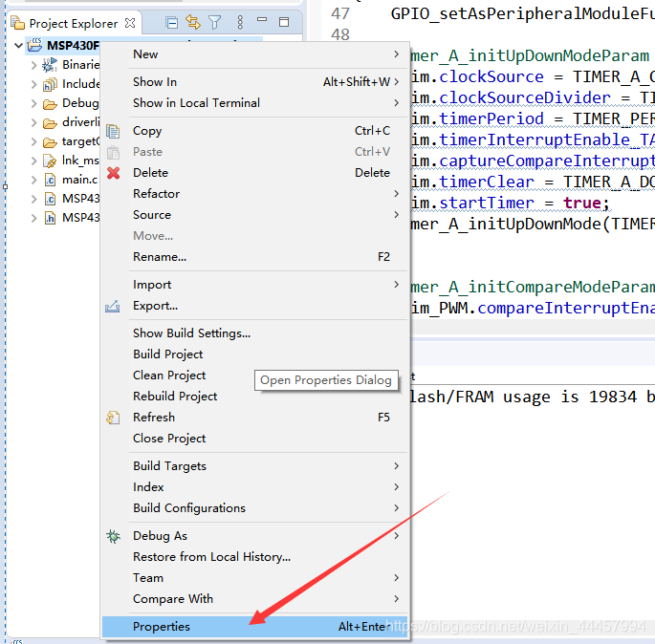Expand the Debug folder node
The image size is (655, 644).
point(34,103)
